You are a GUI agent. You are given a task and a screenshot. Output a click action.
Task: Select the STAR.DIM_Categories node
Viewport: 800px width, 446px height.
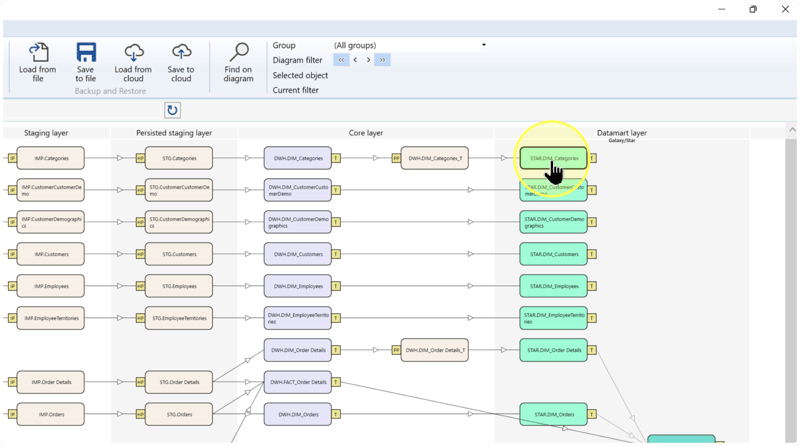click(x=554, y=158)
